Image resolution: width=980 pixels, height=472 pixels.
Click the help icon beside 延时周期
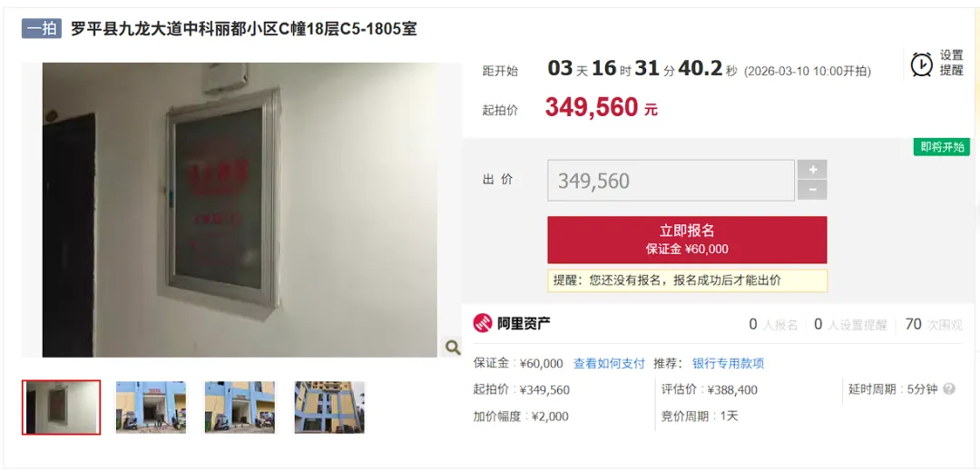949,389
